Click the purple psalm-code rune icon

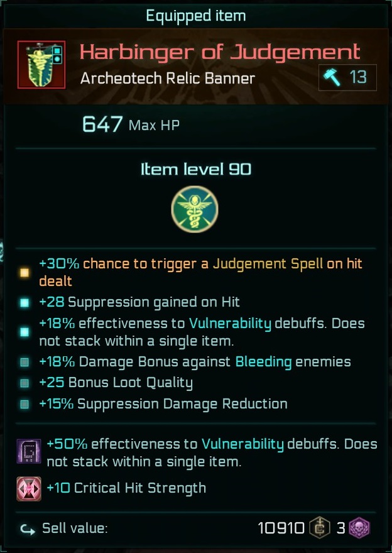pos(29,451)
